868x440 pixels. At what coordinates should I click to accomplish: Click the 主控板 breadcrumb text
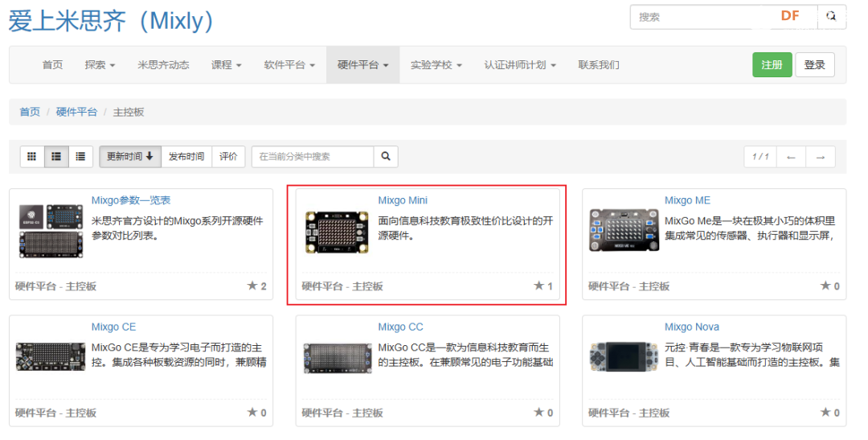[129, 112]
